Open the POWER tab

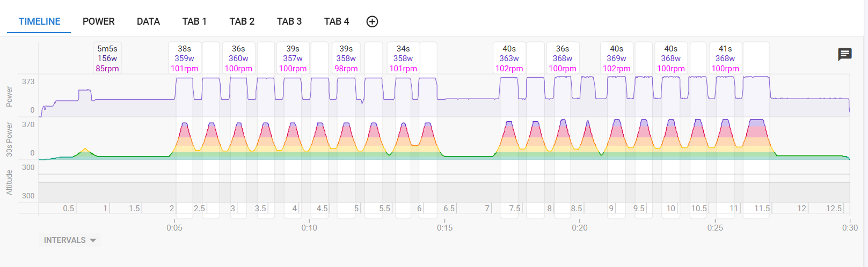[98, 21]
